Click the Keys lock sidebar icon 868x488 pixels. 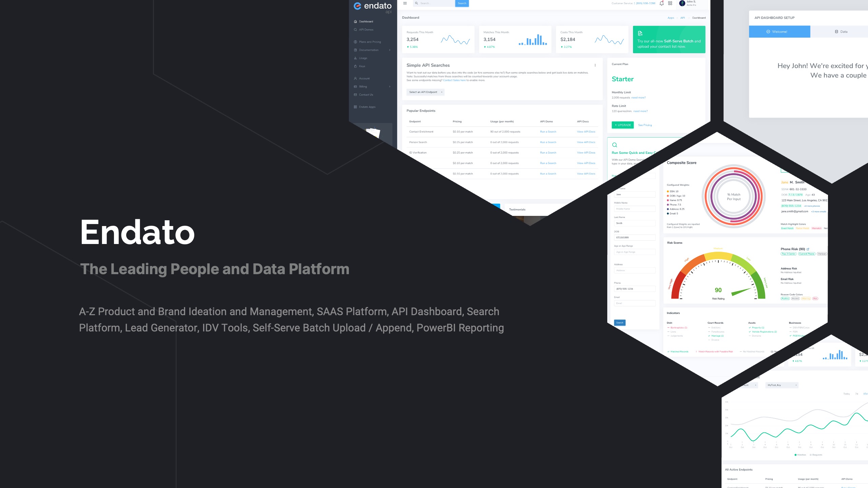pyautogui.click(x=355, y=66)
